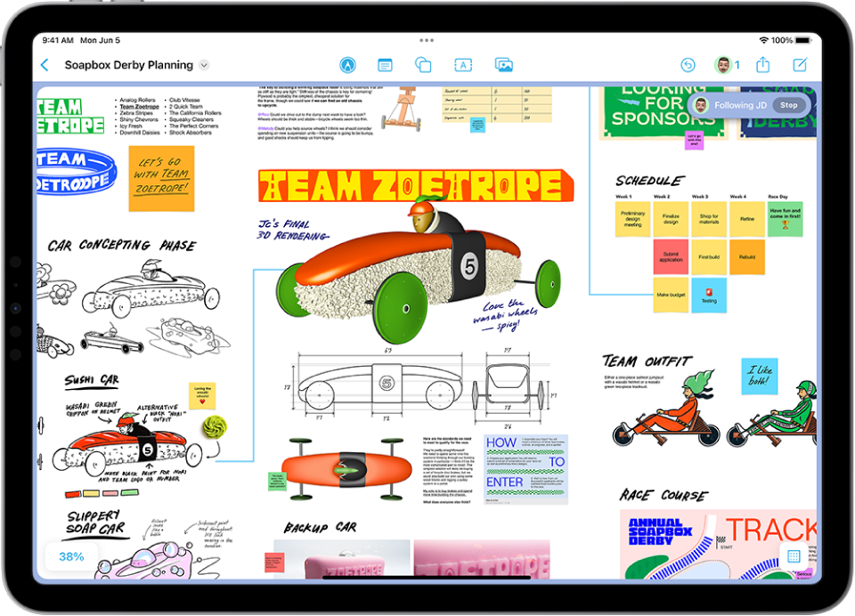The width and height of the screenshot is (855, 616).
Task: Open the Share sheet icon
Action: tap(762, 64)
